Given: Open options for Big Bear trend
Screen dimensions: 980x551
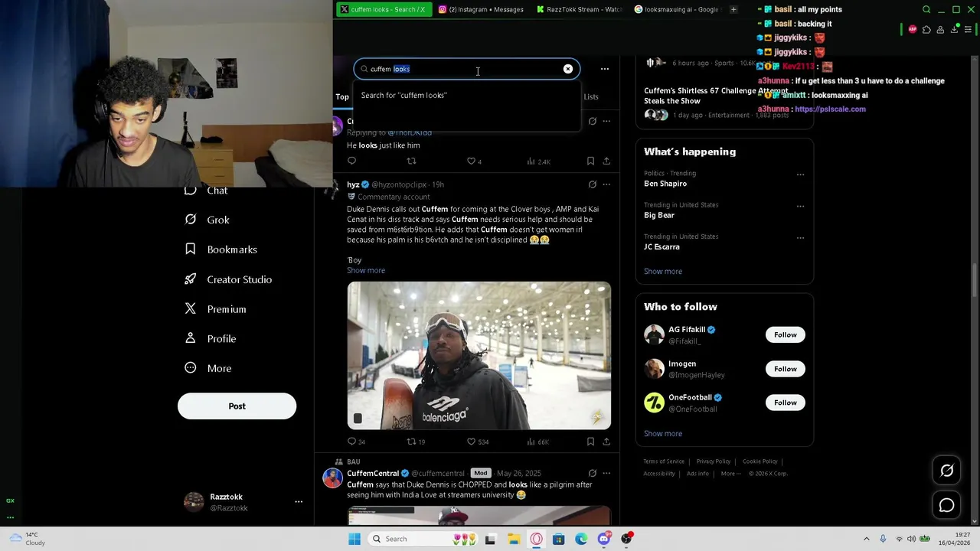Looking at the screenshot, I should 800,206.
